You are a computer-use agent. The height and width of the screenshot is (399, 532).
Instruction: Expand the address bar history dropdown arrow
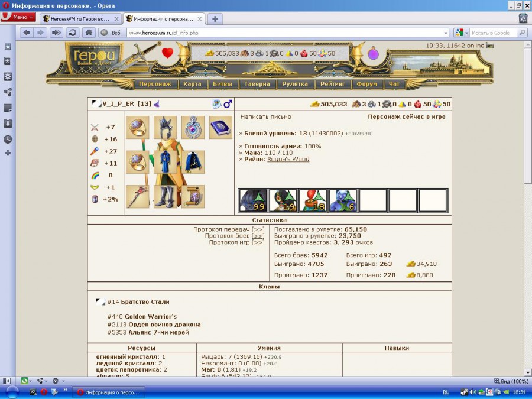click(x=446, y=33)
